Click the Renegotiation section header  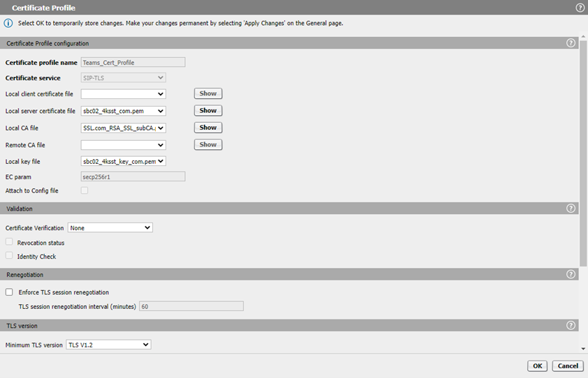pos(289,274)
